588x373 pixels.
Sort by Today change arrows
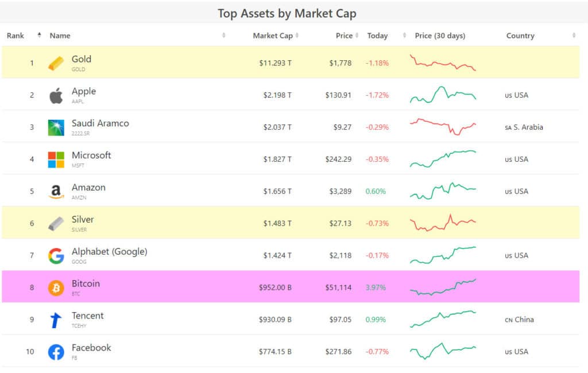click(404, 35)
